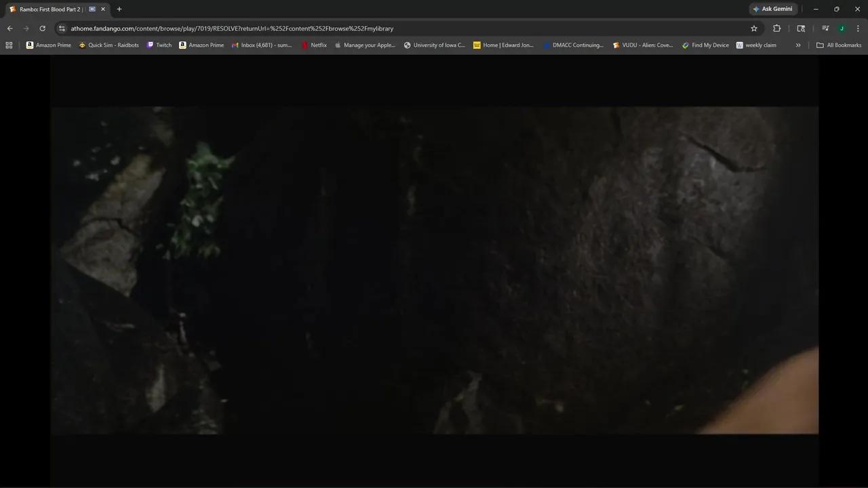The image size is (868, 488).
Task: Bookmark this page with the star icon
Action: pos(753,28)
